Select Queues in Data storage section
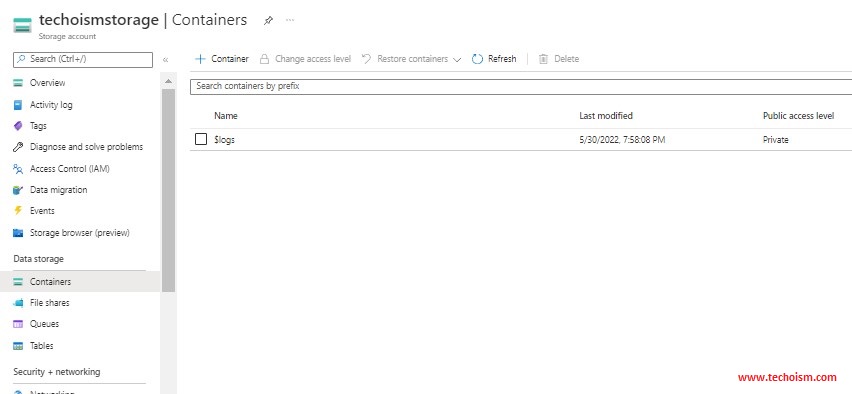The height and width of the screenshot is (394, 852). tap(45, 324)
